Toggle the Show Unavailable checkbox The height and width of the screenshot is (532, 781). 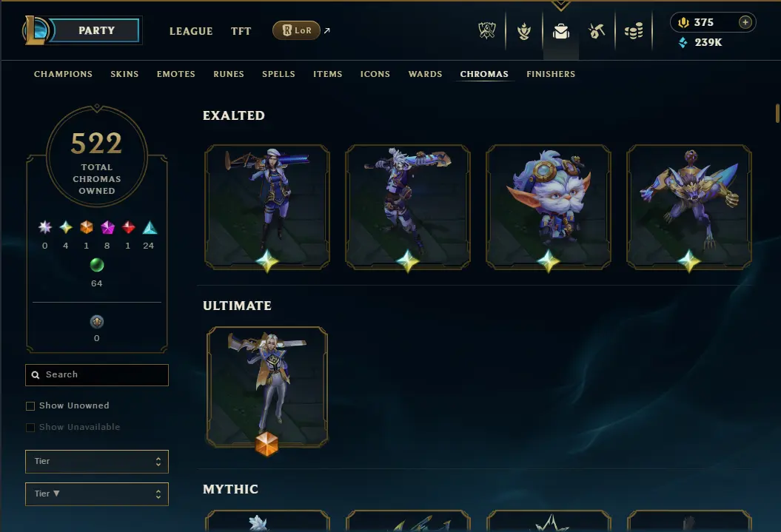[x=30, y=428]
